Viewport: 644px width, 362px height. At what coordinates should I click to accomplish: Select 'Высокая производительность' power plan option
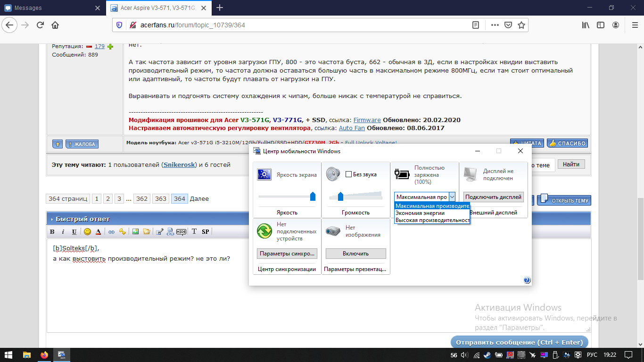(x=432, y=220)
